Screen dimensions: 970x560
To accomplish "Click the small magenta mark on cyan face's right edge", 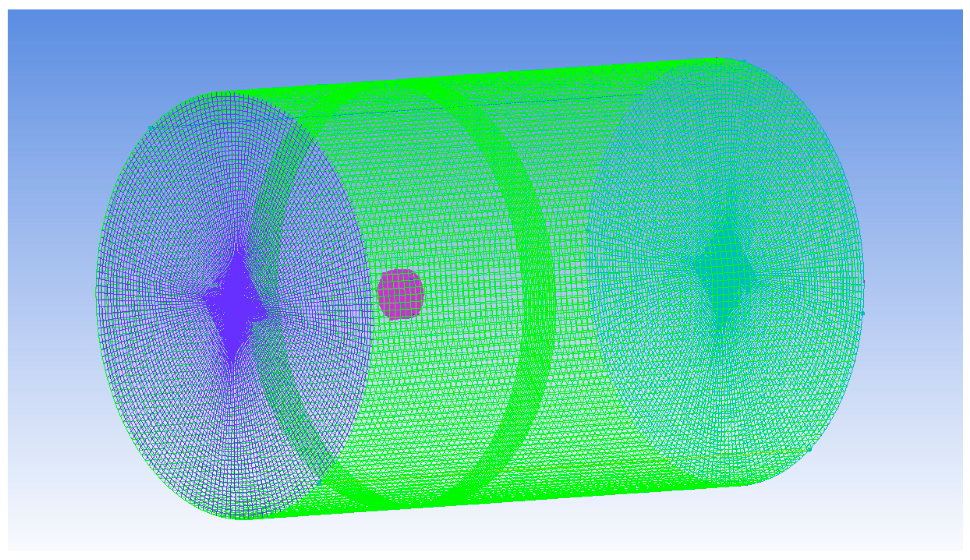I will 864,282.
